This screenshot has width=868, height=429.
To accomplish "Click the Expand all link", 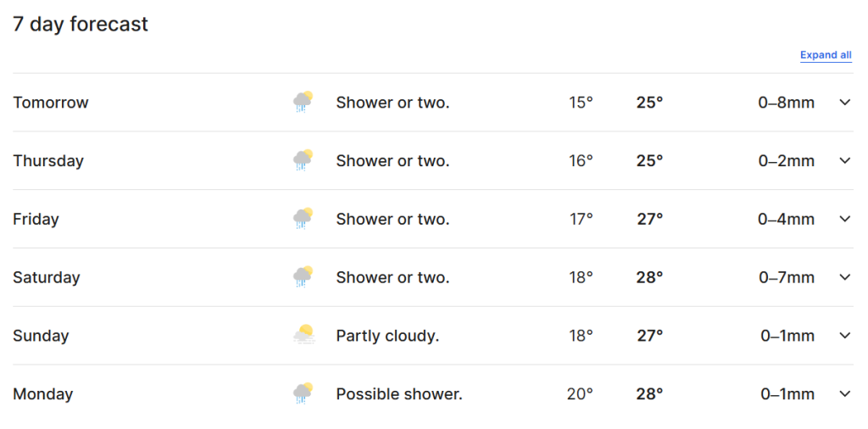I will point(826,55).
